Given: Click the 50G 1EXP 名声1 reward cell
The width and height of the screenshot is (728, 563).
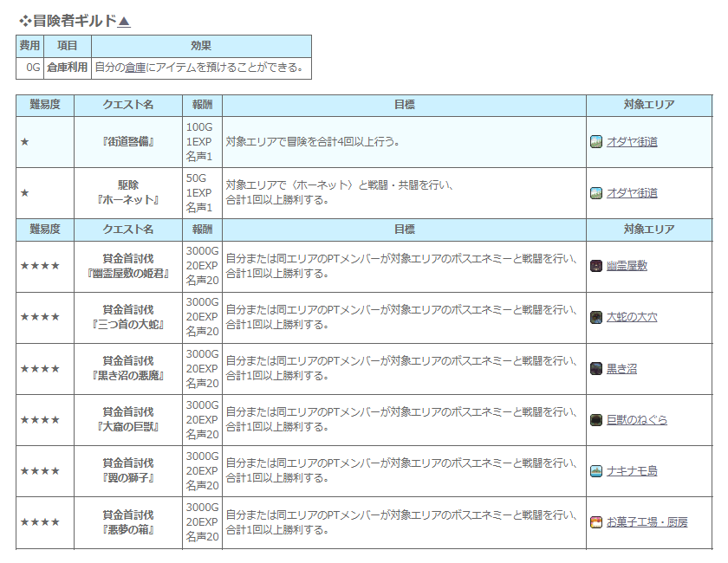Looking at the screenshot, I should [x=203, y=192].
